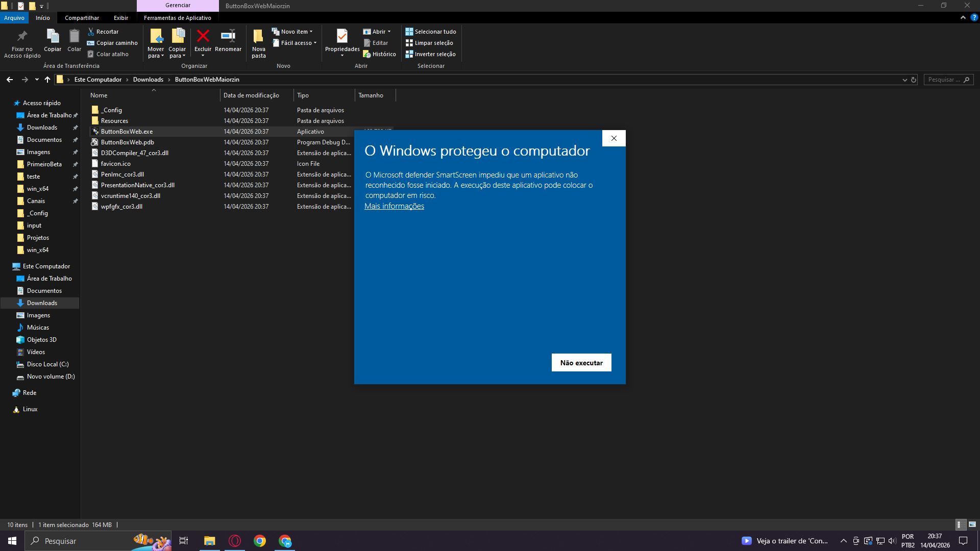Open the Arquivo menu
Screen dimensions: 980x551
(14, 17)
